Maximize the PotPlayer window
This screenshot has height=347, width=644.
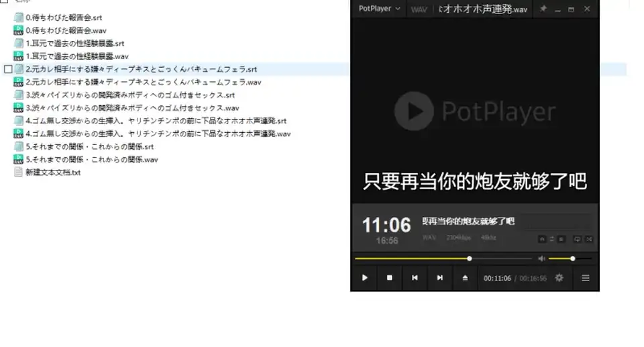pyautogui.click(x=572, y=9)
